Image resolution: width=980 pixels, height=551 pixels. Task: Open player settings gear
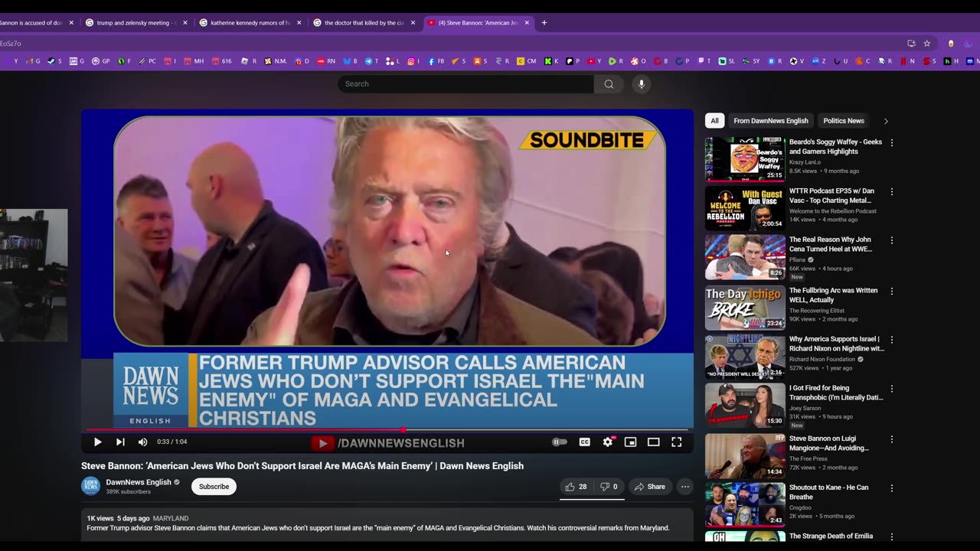tap(608, 442)
